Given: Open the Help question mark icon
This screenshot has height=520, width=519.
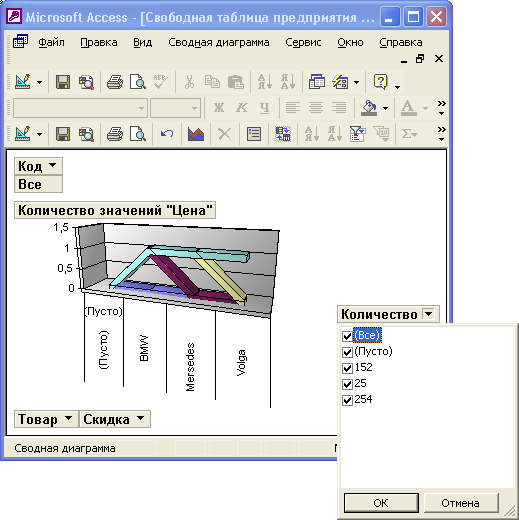Looking at the screenshot, I should click(381, 82).
